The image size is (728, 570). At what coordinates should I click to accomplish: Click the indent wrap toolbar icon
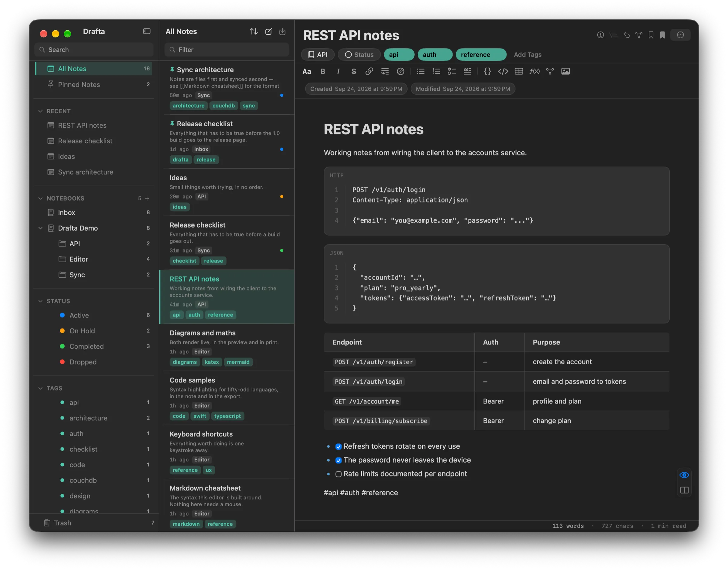pyautogui.click(x=385, y=71)
